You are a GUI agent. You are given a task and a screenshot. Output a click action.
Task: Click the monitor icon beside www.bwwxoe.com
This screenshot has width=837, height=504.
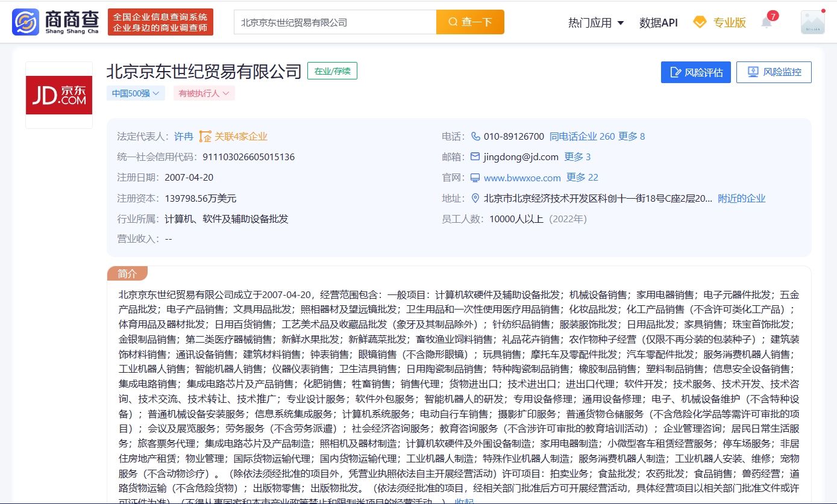(x=475, y=178)
